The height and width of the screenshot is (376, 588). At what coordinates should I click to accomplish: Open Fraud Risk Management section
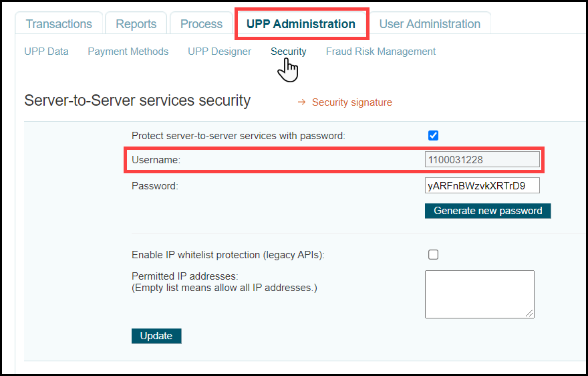380,52
